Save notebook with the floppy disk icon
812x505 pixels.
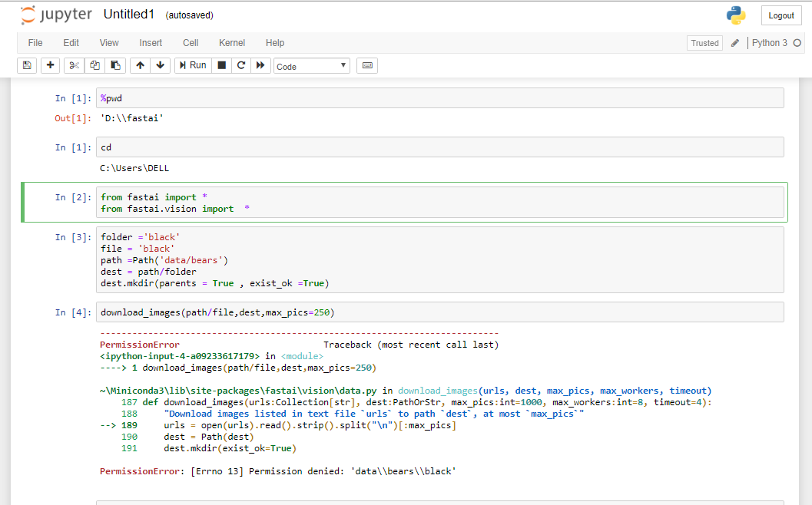click(x=27, y=65)
